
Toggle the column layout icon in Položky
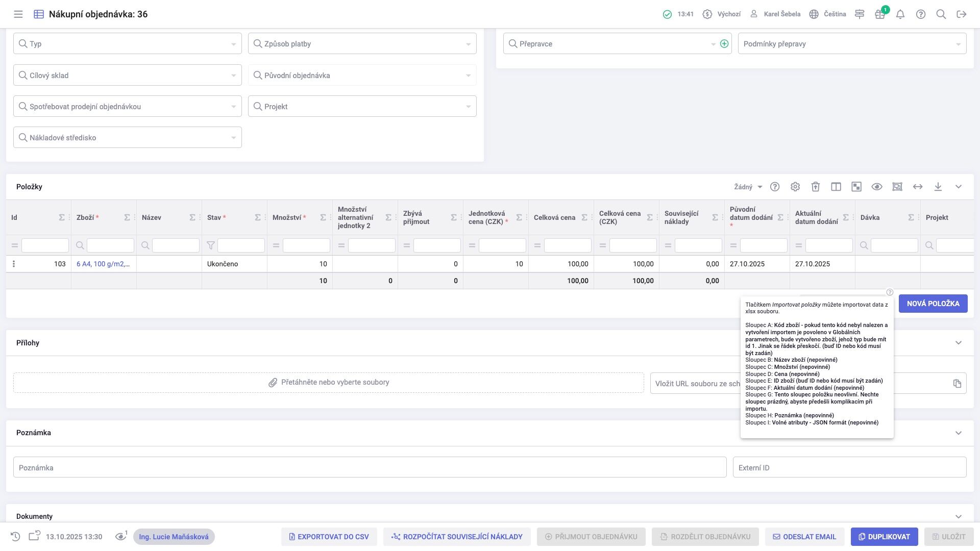(x=836, y=187)
